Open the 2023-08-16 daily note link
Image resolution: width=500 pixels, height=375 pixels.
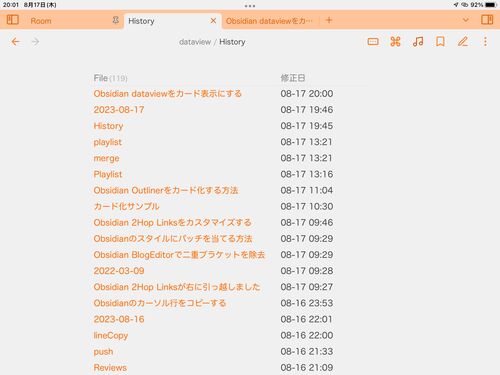(x=119, y=319)
